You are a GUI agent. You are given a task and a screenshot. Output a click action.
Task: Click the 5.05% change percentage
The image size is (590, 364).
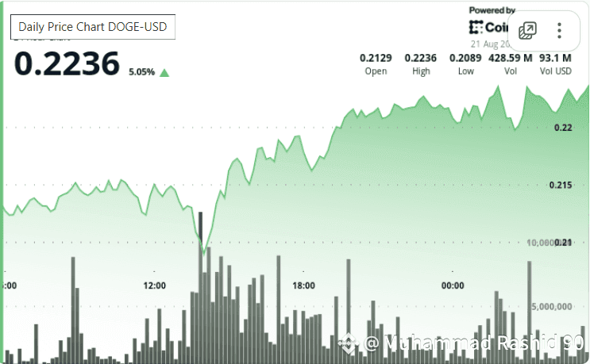tap(141, 71)
